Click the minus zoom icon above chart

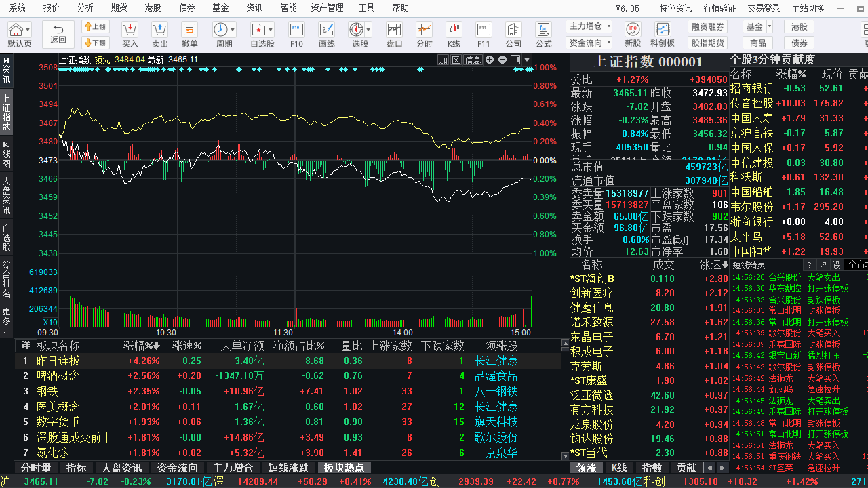(502, 60)
